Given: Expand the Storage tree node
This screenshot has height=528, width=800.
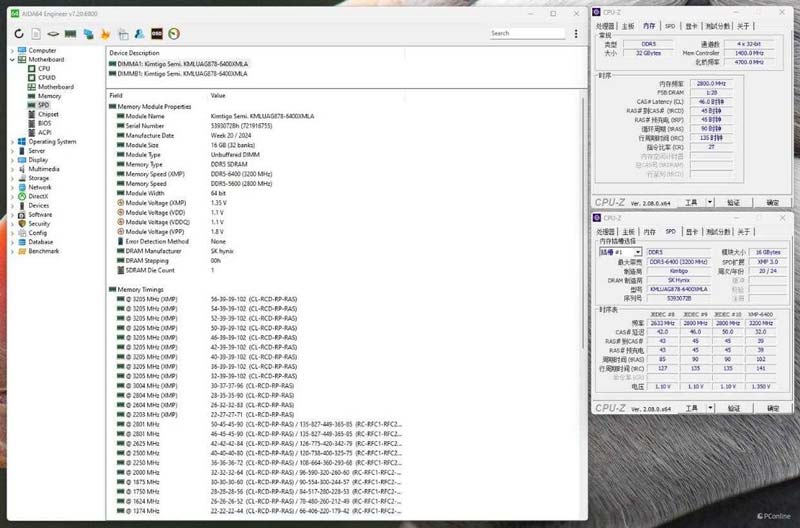Looking at the screenshot, I should pyautogui.click(x=12, y=178).
